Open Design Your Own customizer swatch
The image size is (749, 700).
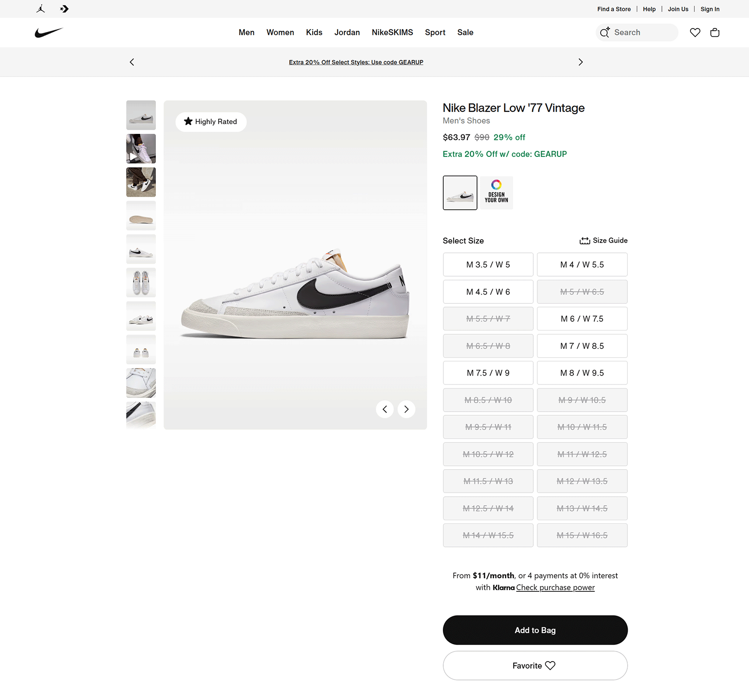coord(496,192)
